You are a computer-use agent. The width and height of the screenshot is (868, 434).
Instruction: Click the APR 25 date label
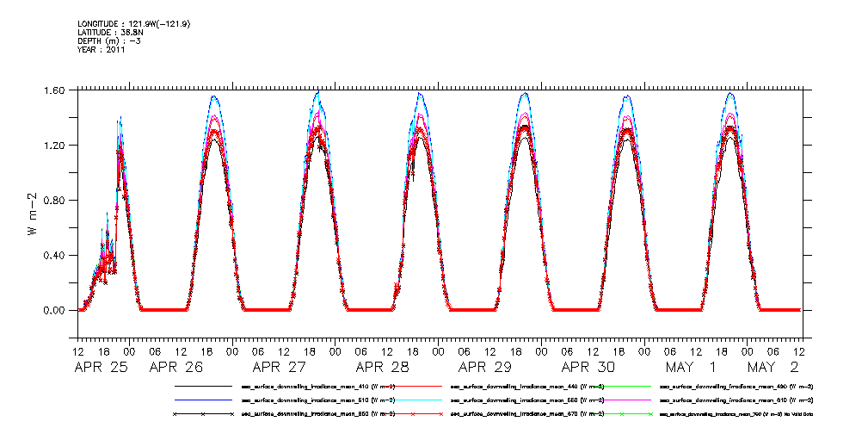click(x=102, y=367)
